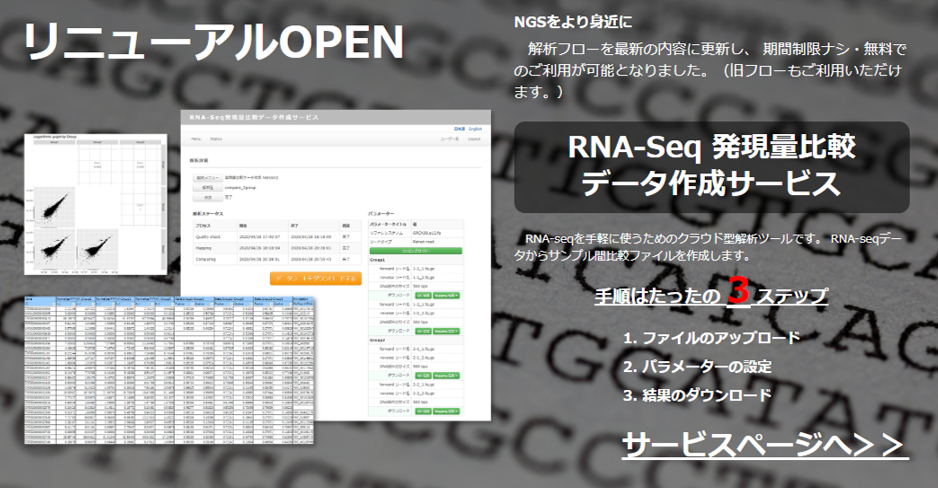Click the Logout link in preview header

tap(474, 139)
